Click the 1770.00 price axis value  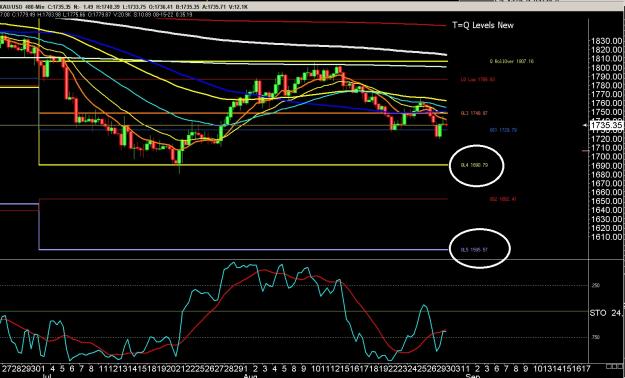[x=606, y=94]
